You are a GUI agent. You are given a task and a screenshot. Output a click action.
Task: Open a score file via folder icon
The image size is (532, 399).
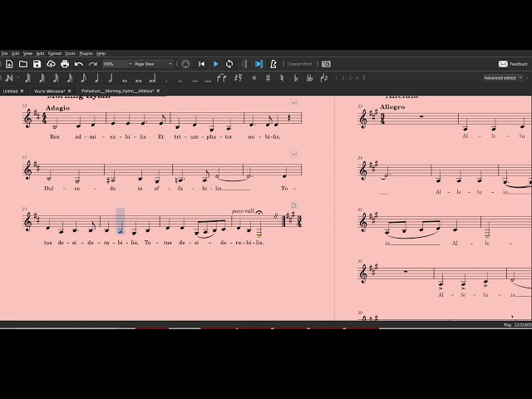(x=23, y=64)
